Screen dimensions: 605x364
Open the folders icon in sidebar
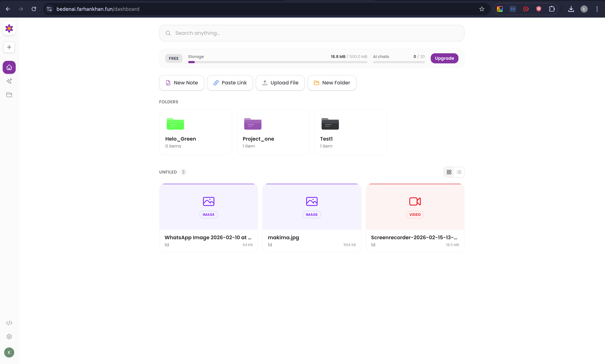pos(9,95)
